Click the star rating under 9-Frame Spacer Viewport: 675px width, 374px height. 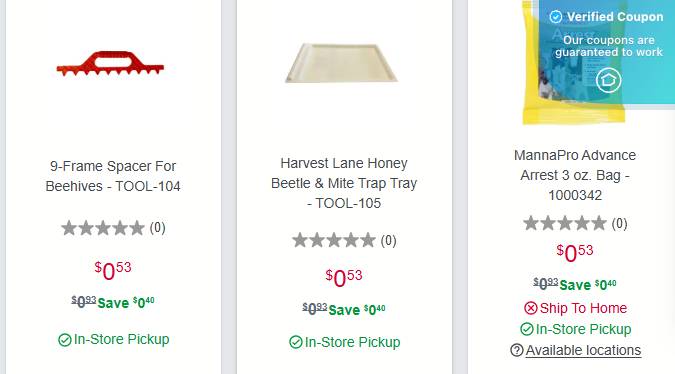(x=103, y=228)
